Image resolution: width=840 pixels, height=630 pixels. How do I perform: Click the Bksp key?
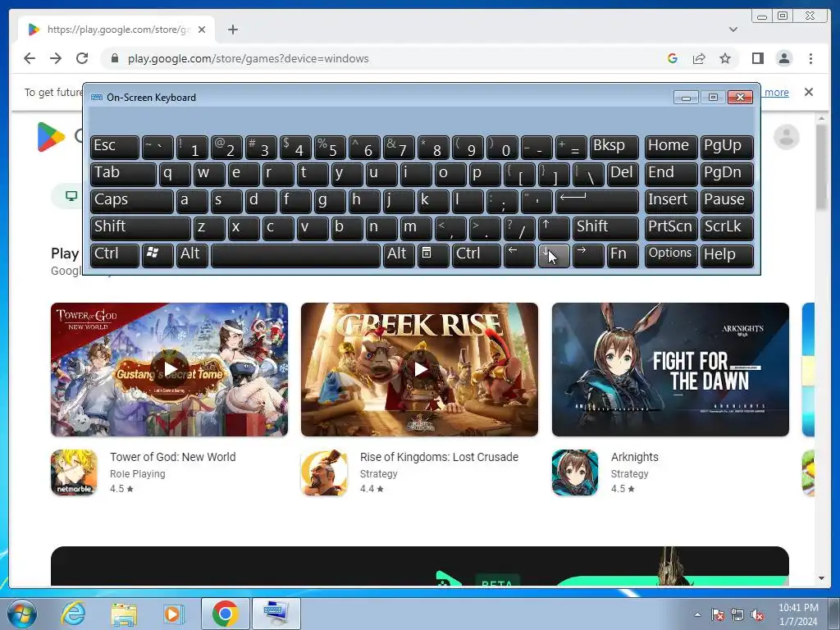(614, 147)
